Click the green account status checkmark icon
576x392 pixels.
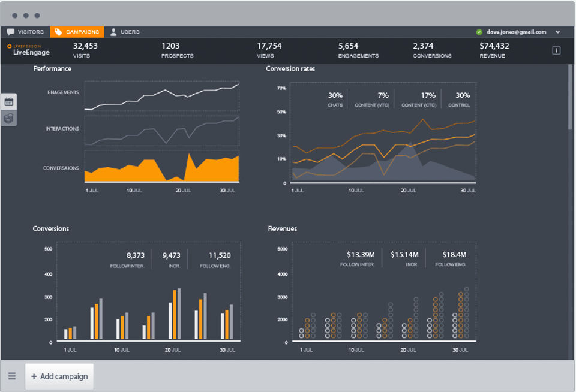479,32
